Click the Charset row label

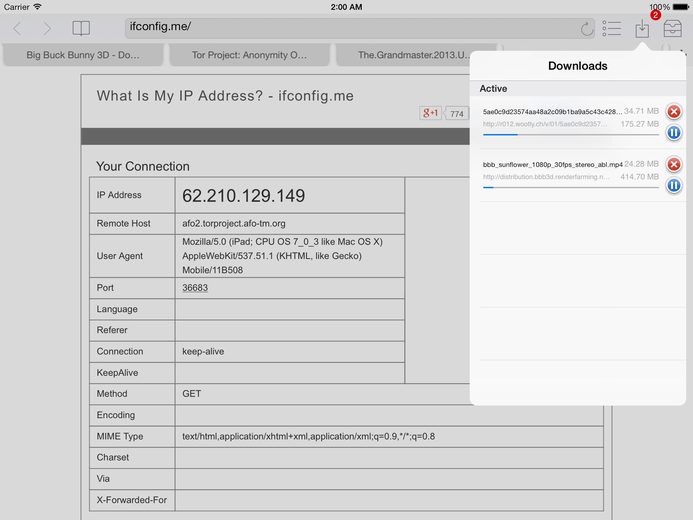(113, 457)
